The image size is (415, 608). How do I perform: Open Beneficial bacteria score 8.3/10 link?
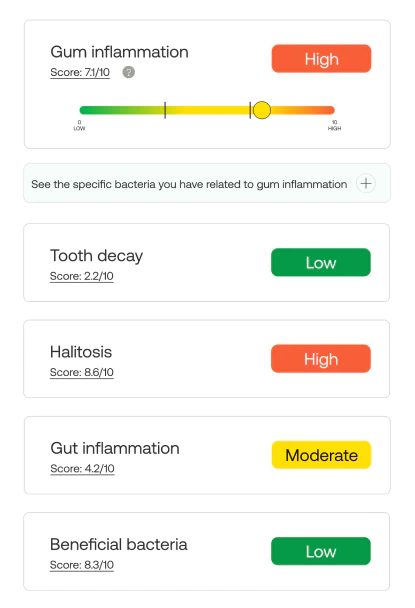(81, 565)
